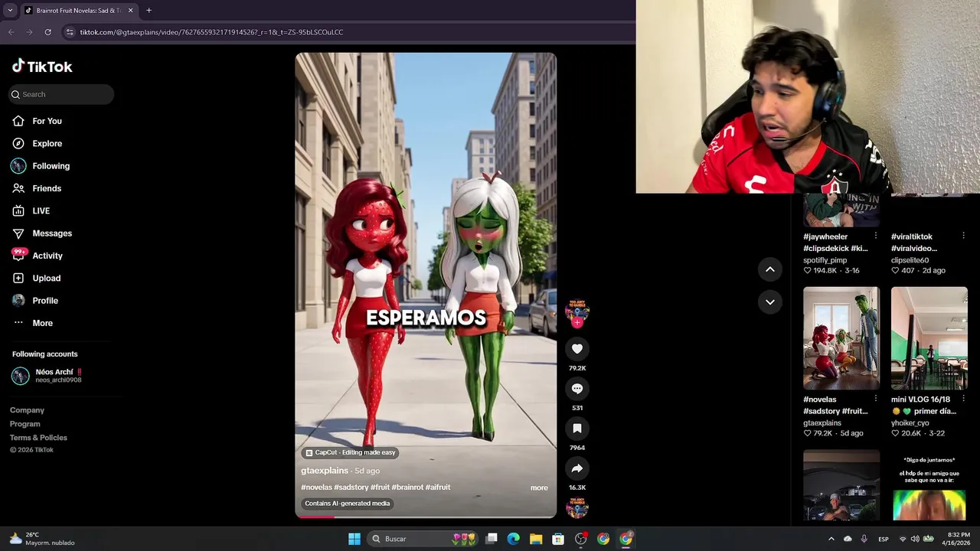The image size is (980, 551).
Task: Open the Explore page
Action: point(47,143)
